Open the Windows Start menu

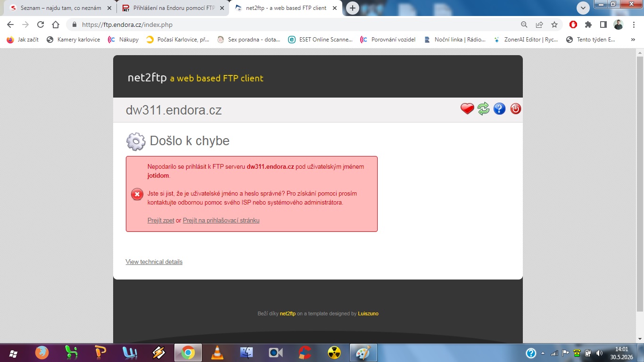coord(13,353)
